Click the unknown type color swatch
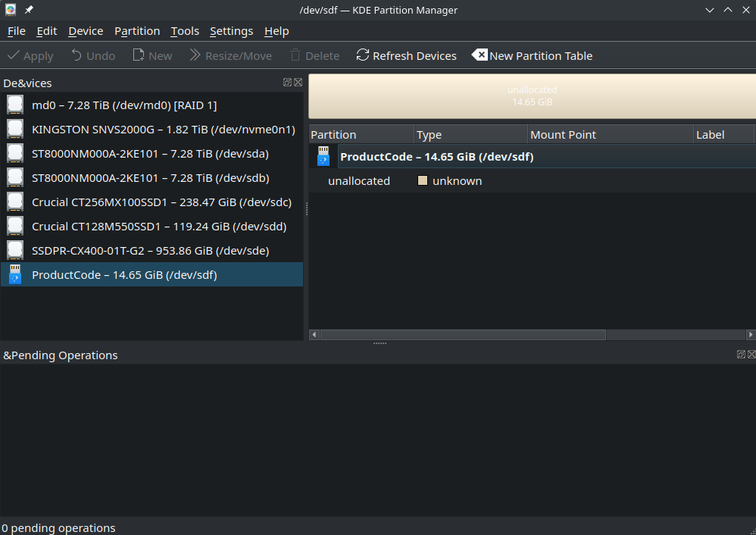 (x=423, y=180)
